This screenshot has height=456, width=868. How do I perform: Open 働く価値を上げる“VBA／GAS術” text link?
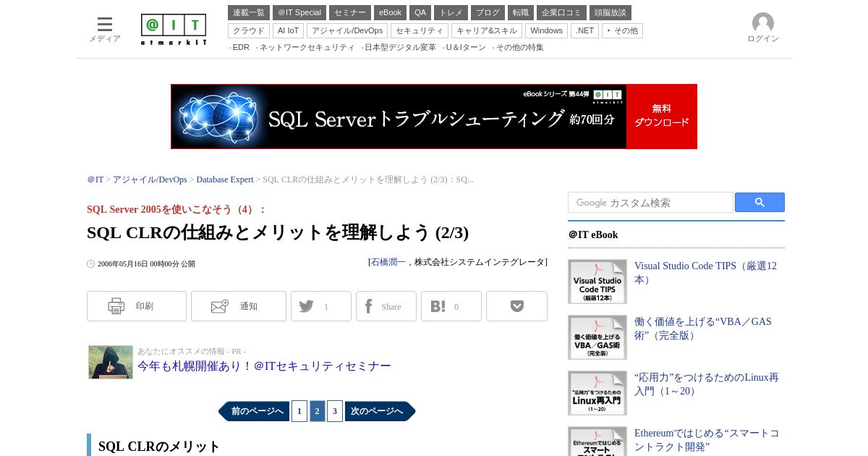pyautogui.click(x=703, y=329)
